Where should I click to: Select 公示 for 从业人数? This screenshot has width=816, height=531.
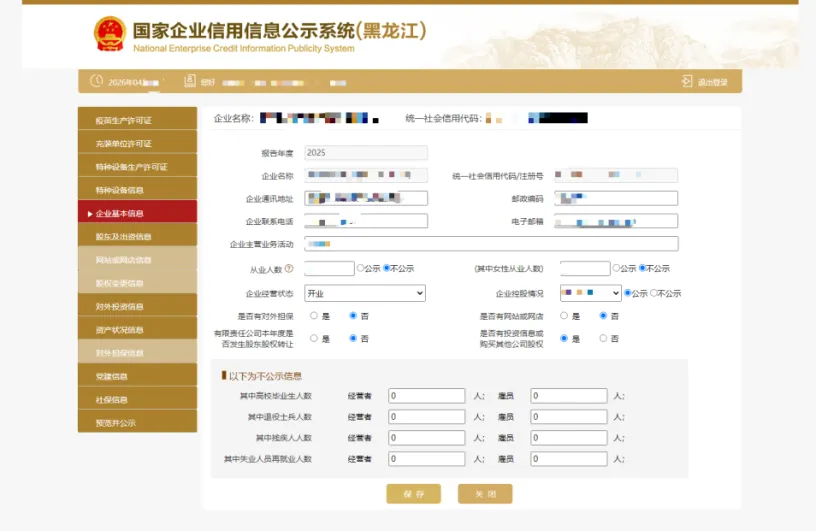(x=360, y=268)
